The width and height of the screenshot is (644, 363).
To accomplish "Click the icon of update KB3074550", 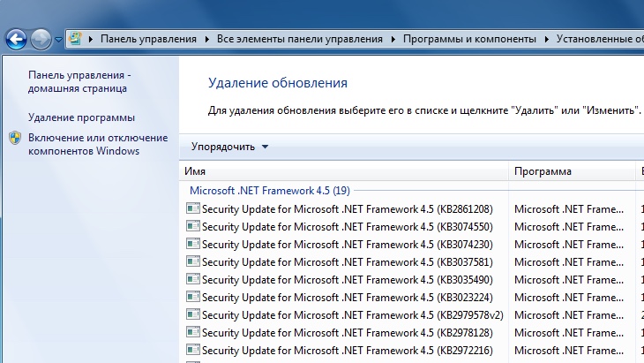I will coord(193,227).
